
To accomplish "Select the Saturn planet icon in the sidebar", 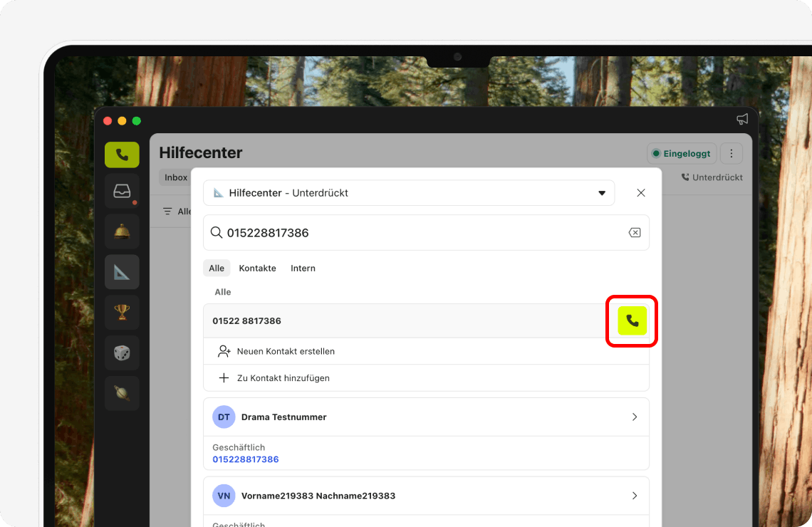I will [122, 393].
